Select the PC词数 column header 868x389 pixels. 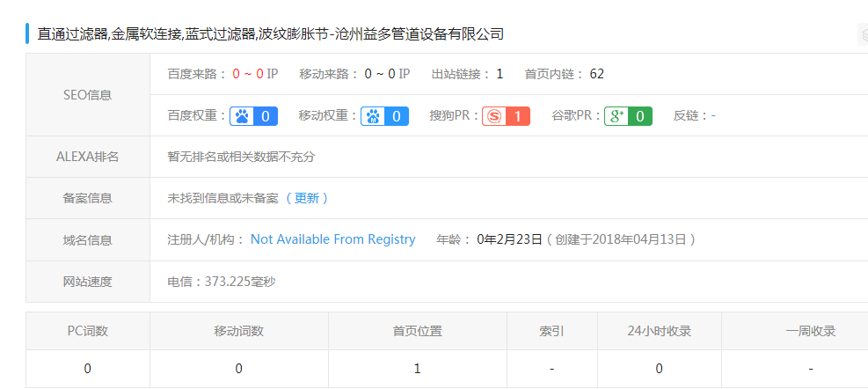pyautogui.click(x=88, y=331)
